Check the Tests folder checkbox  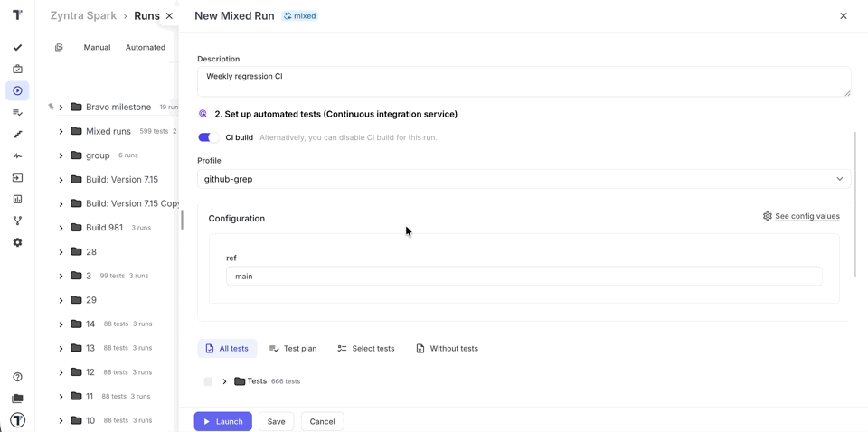pyautogui.click(x=208, y=381)
